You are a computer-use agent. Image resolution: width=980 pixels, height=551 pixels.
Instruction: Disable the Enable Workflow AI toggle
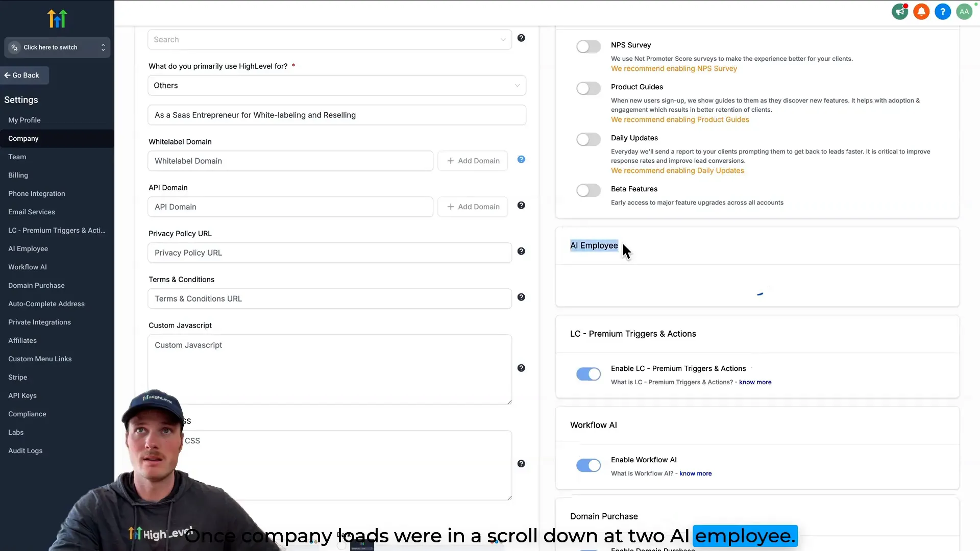(x=589, y=465)
